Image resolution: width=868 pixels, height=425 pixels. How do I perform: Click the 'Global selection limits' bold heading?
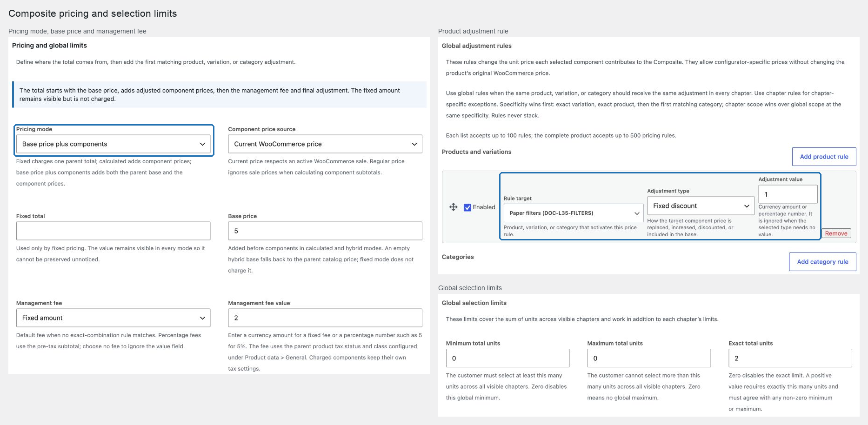474,303
